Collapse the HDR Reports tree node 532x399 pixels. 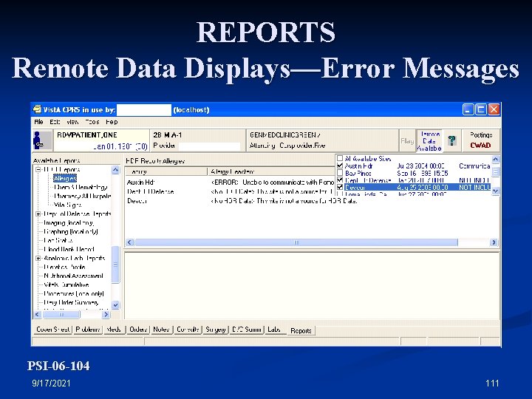pyautogui.click(x=38, y=169)
